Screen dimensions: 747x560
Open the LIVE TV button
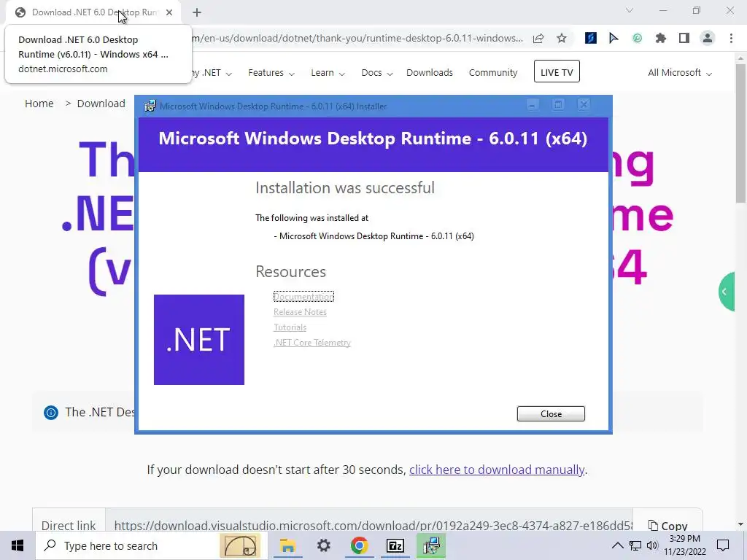pyautogui.click(x=557, y=71)
